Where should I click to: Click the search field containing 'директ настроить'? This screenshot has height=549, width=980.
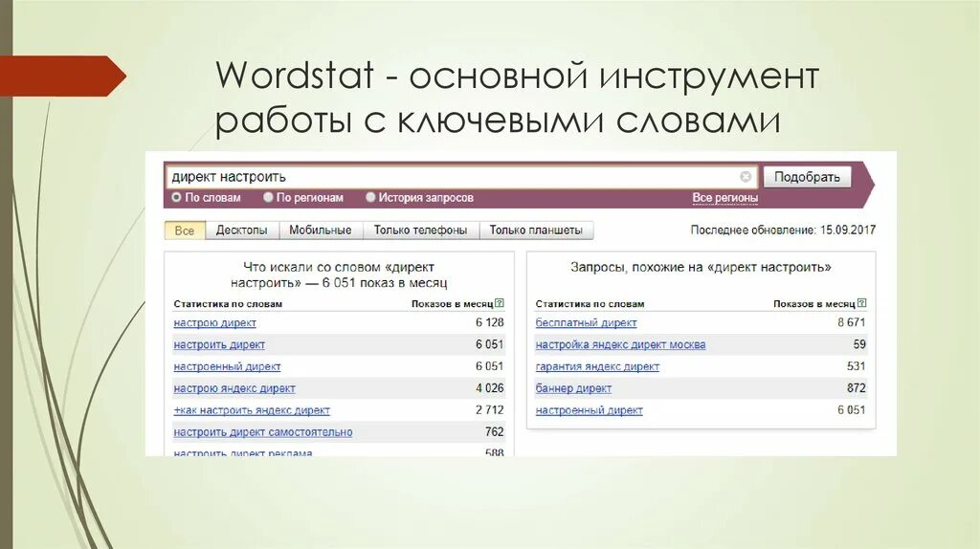(x=461, y=177)
